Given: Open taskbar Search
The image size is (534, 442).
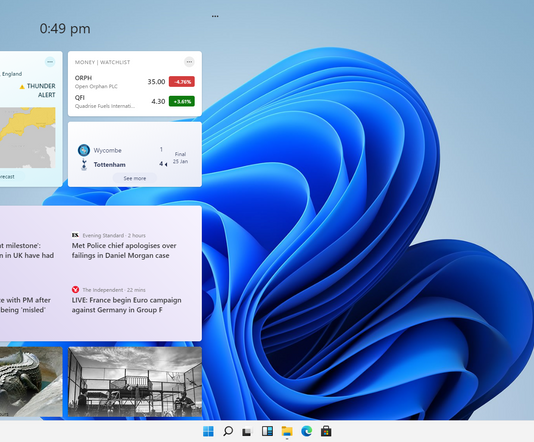Looking at the screenshot, I should 228,431.
